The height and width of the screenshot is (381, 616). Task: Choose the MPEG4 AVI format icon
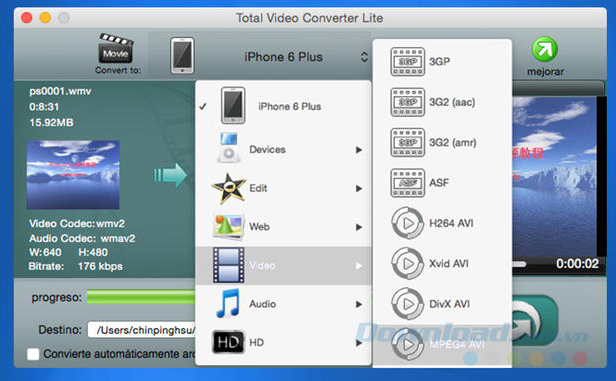coord(408,344)
